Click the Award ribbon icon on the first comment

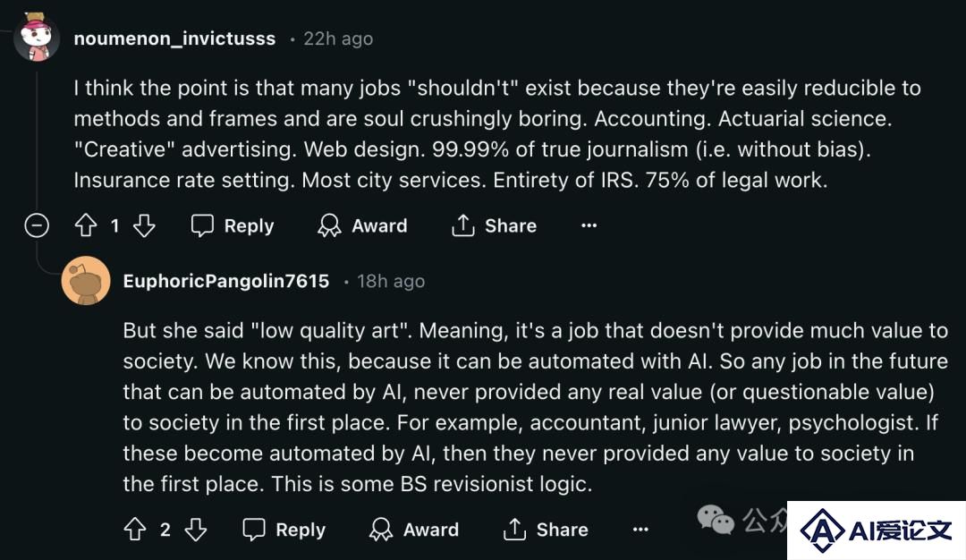pos(329,225)
